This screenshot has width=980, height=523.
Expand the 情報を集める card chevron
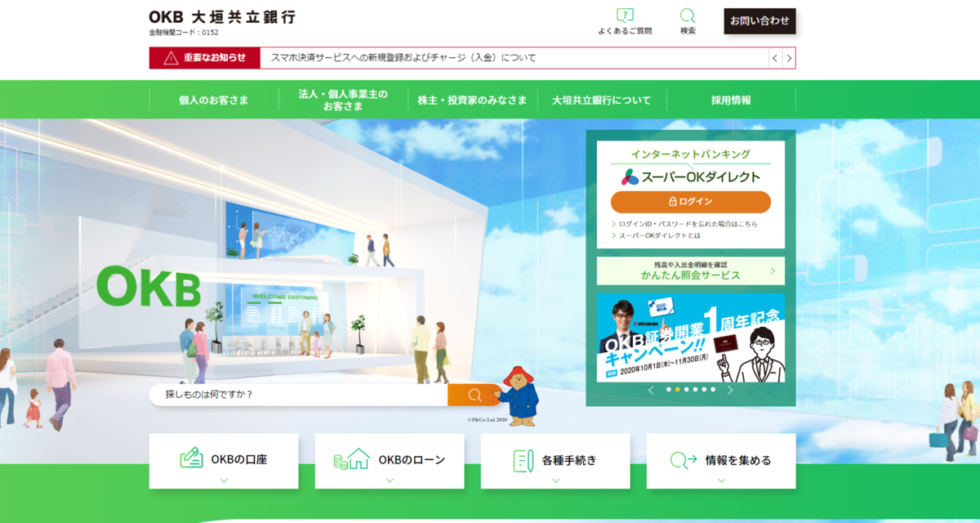[721, 481]
